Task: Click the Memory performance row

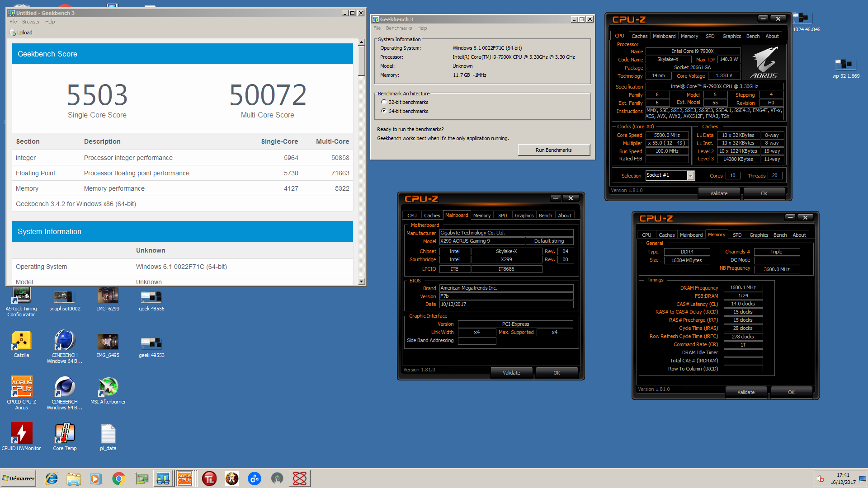Action: 183,188
